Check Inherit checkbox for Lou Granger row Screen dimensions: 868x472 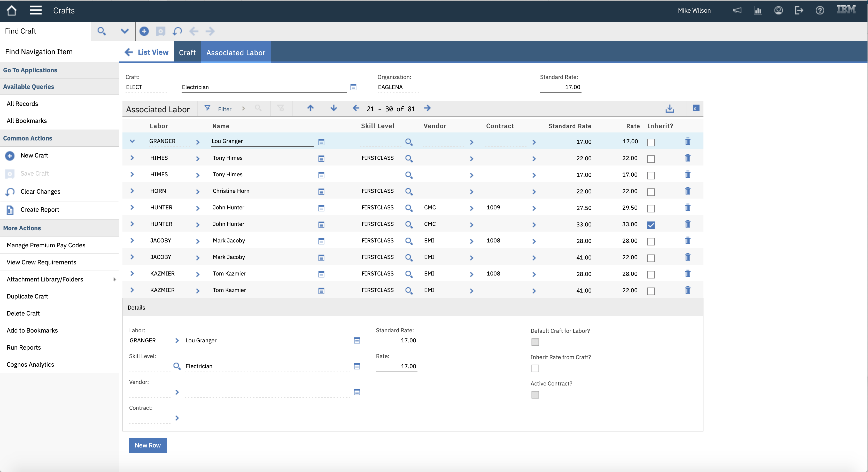tap(651, 142)
